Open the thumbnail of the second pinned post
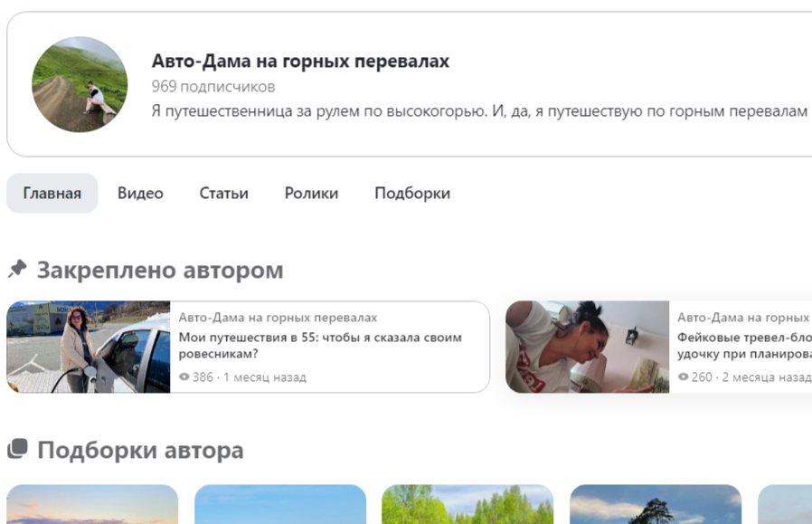This screenshot has width=812, height=524. [x=587, y=347]
